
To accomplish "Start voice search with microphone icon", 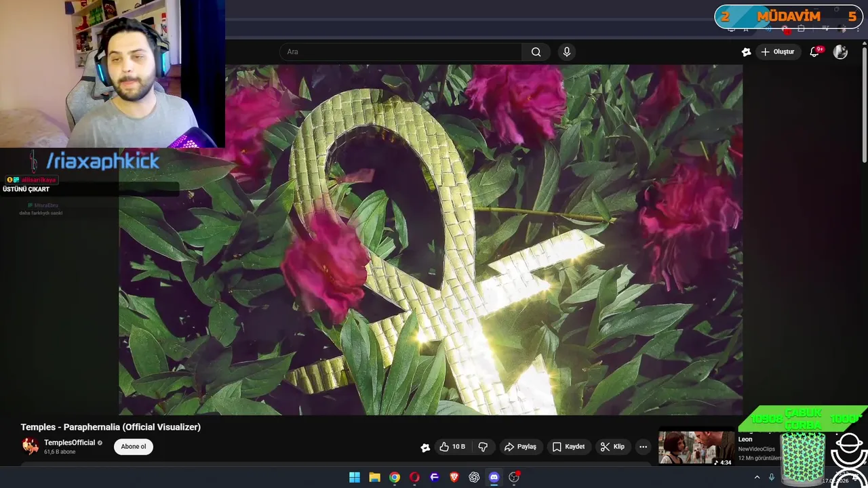I will coord(567,52).
